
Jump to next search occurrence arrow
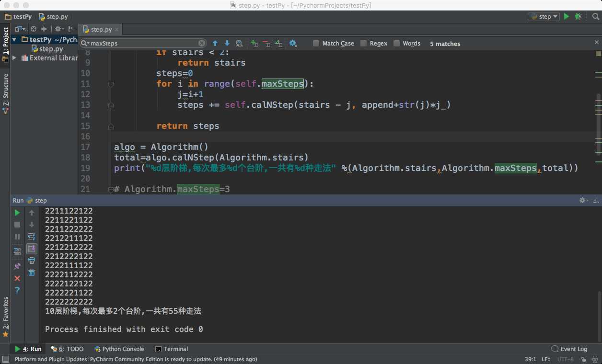click(x=227, y=43)
